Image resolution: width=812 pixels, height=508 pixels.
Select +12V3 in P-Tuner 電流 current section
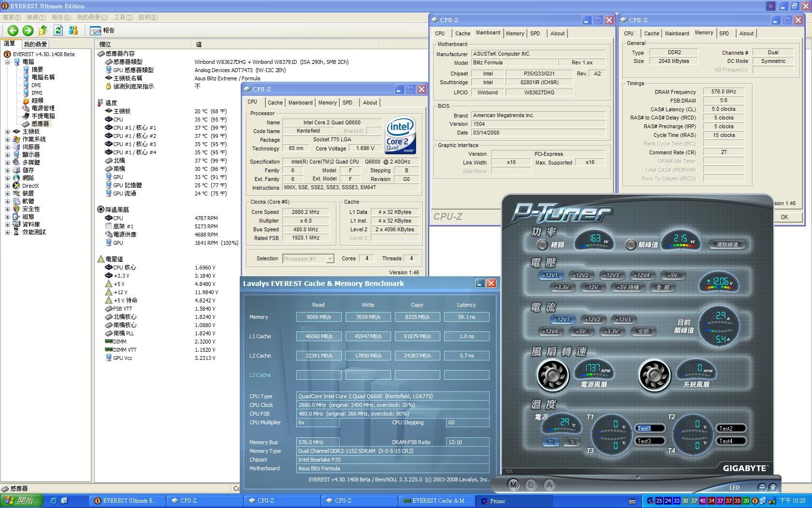[x=623, y=319]
